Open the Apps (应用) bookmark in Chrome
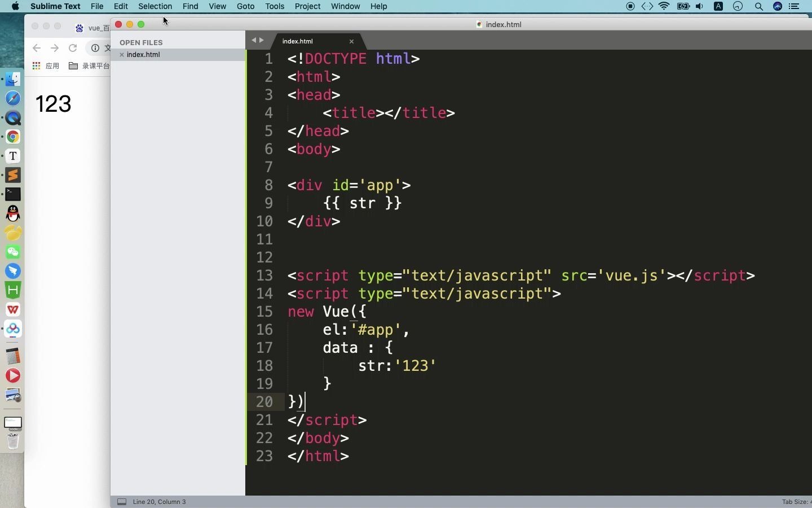Viewport: 812px width, 508px height. [x=46, y=66]
